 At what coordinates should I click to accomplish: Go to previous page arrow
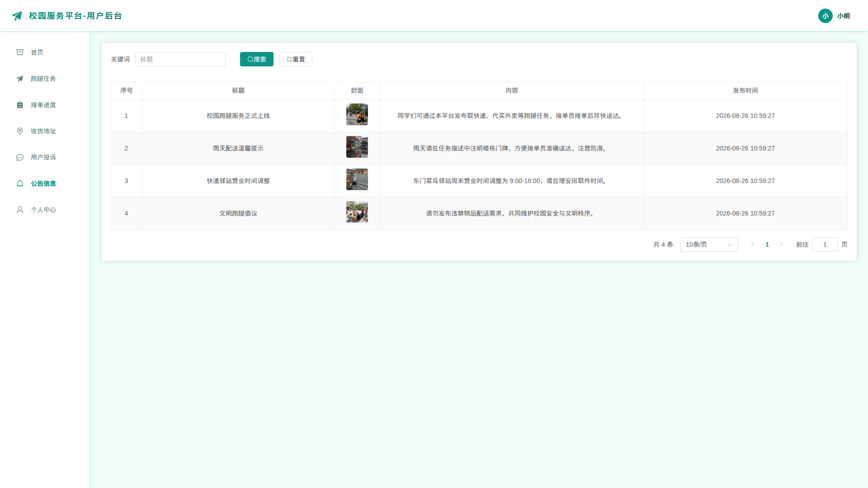tap(752, 244)
